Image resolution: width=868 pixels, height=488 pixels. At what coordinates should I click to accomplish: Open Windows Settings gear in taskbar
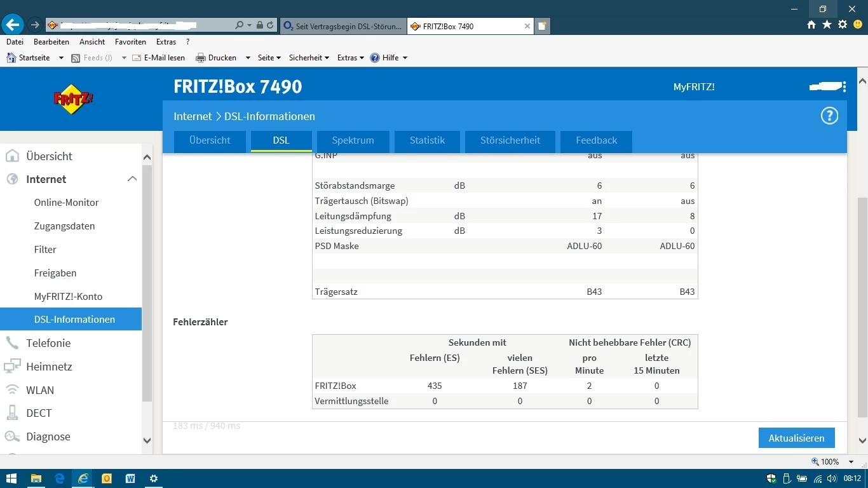tap(153, 478)
